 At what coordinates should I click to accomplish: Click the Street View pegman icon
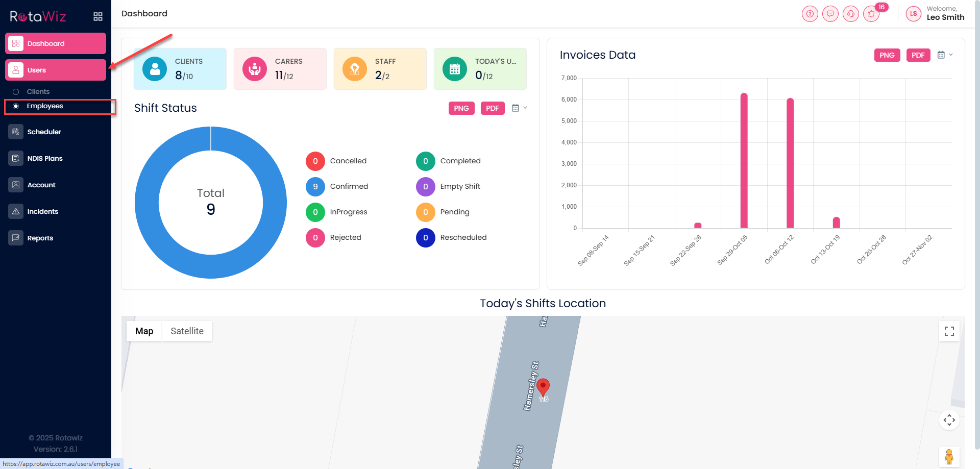point(949,457)
